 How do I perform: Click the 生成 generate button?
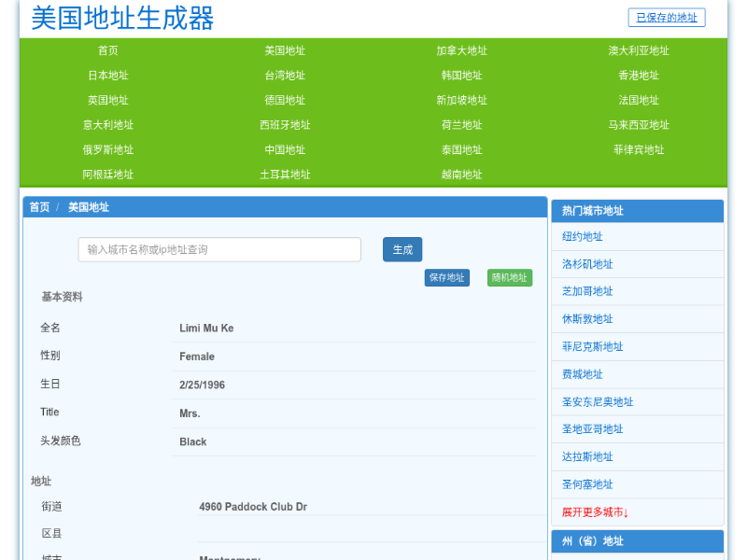click(x=402, y=249)
